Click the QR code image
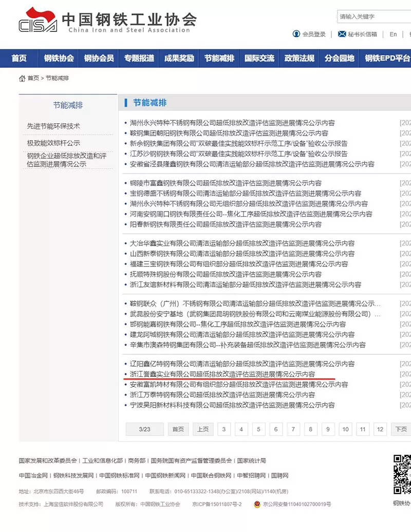Image resolution: width=411 pixels, height=532 pixels. (x=402, y=474)
